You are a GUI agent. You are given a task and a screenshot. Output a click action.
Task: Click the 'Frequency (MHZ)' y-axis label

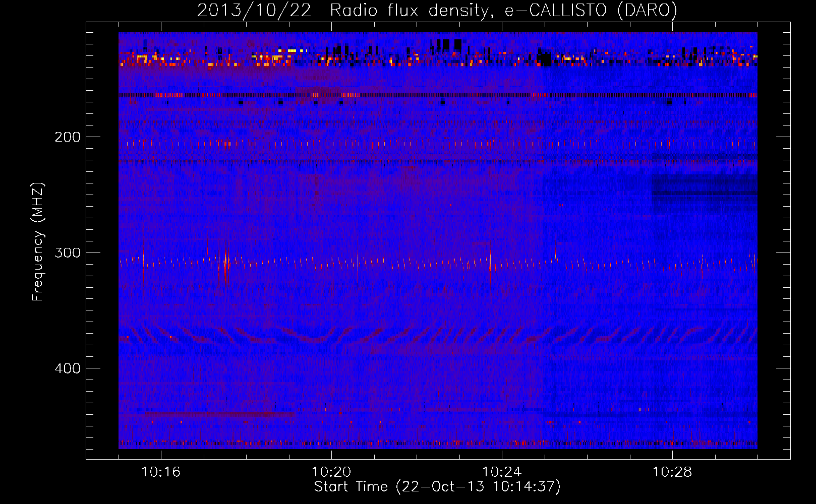(x=38, y=242)
